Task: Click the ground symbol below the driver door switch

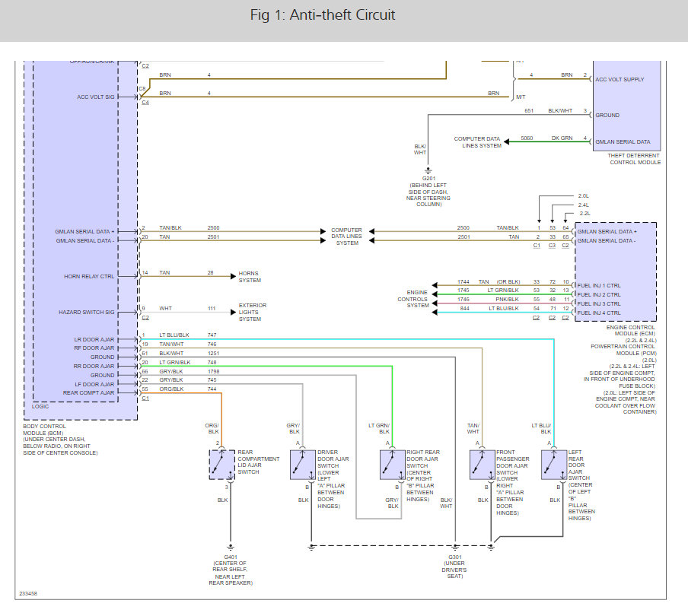Action: pyautogui.click(x=311, y=548)
